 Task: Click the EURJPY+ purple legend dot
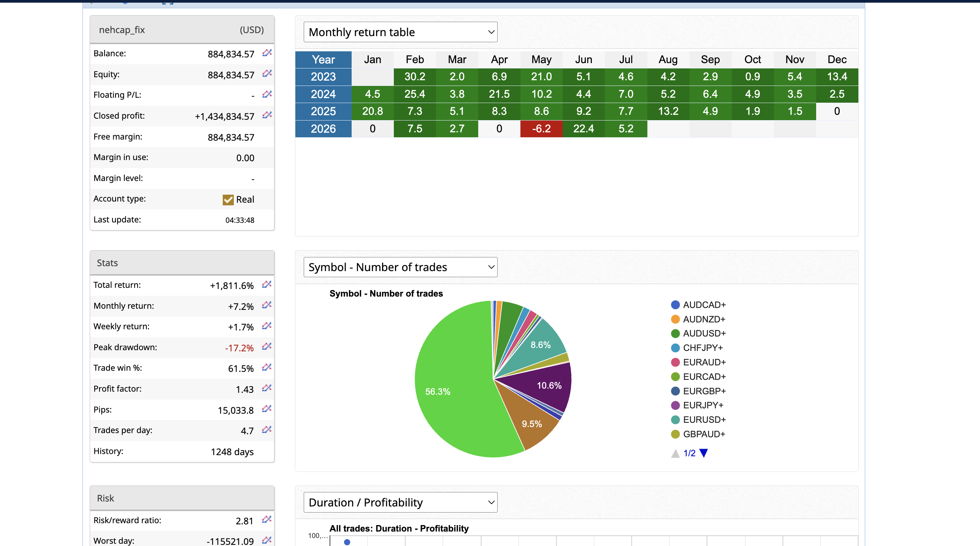click(675, 405)
